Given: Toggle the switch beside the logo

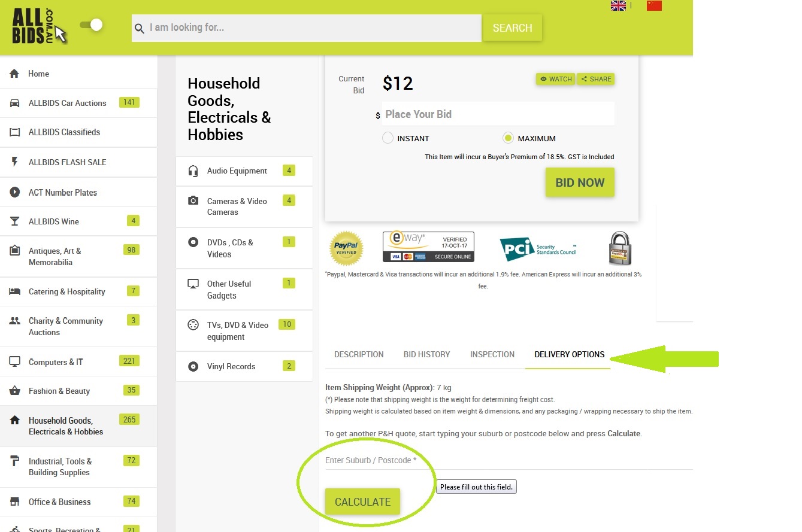Looking at the screenshot, I should click(x=92, y=25).
